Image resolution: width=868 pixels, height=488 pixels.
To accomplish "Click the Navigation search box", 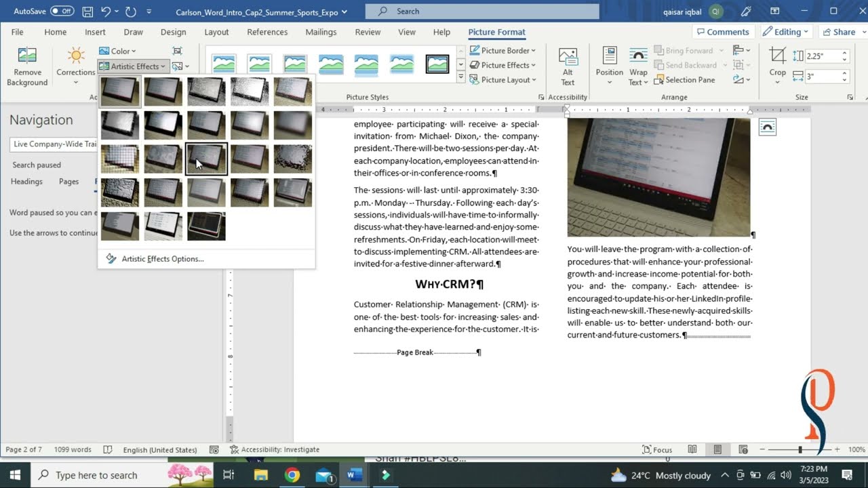I will click(x=54, y=144).
